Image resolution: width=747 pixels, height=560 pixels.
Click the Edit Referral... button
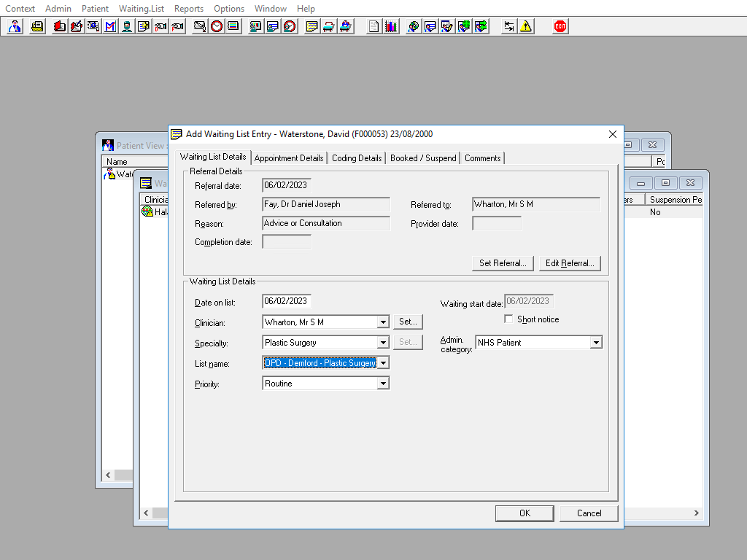pos(570,263)
